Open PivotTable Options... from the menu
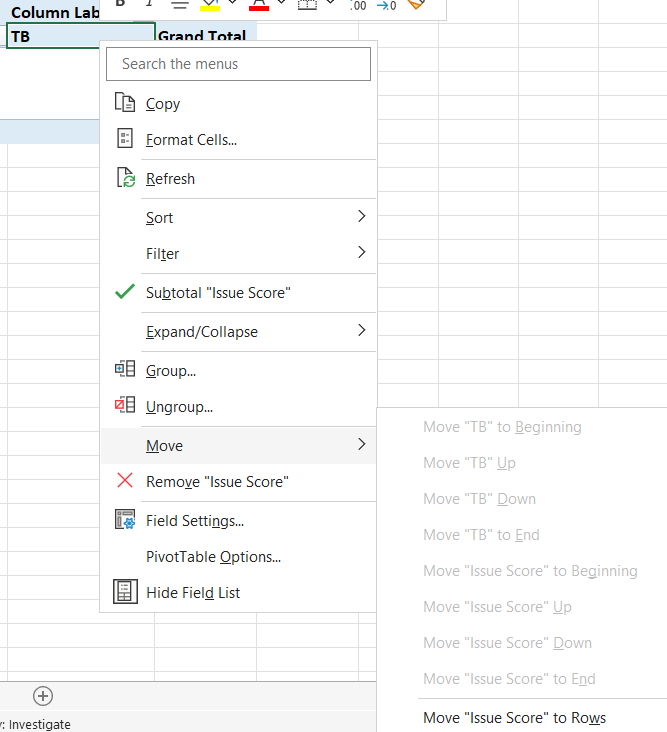The image size is (667, 732). 239,556
